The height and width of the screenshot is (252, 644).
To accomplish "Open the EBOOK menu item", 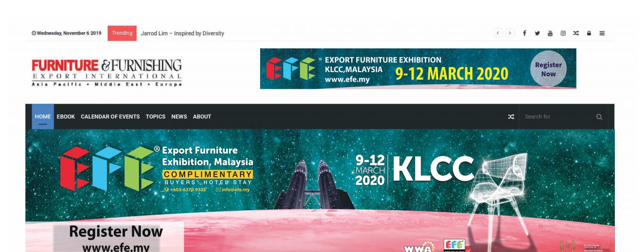I will 66,116.
